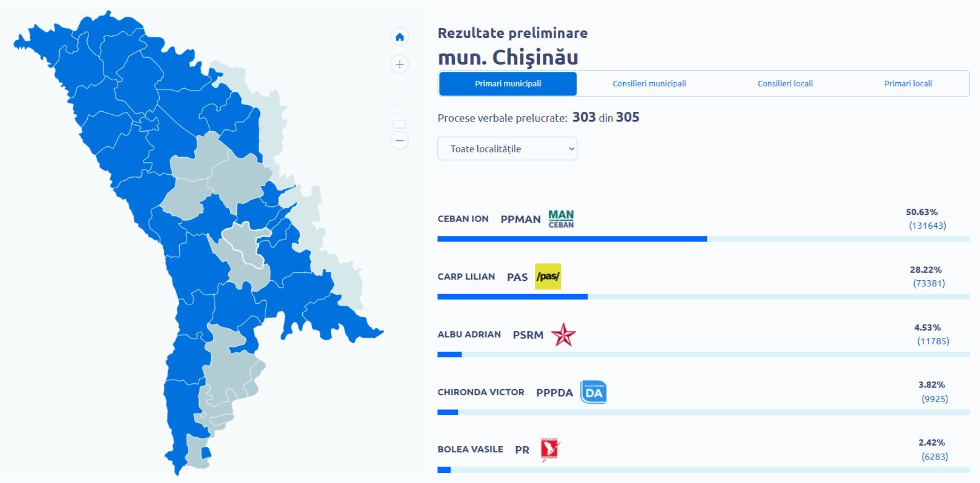Open the Consilieri municipali tab
This screenshot has height=483, width=980.
tap(649, 84)
